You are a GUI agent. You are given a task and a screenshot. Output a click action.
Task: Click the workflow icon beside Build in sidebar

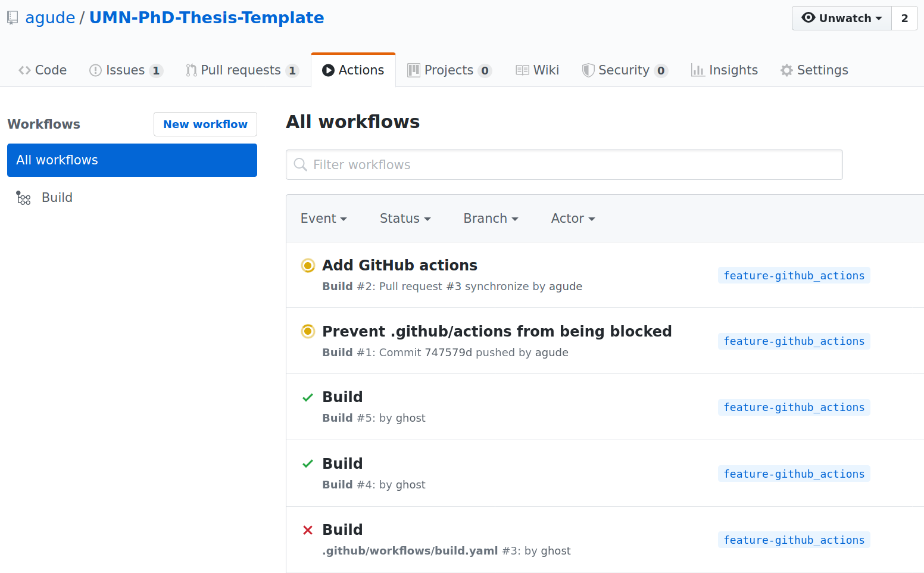tap(23, 198)
